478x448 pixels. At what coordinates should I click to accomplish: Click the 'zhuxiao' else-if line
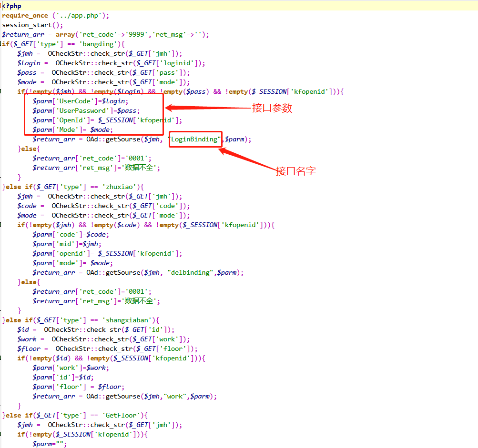pyautogui.click(x=73, y=187)
